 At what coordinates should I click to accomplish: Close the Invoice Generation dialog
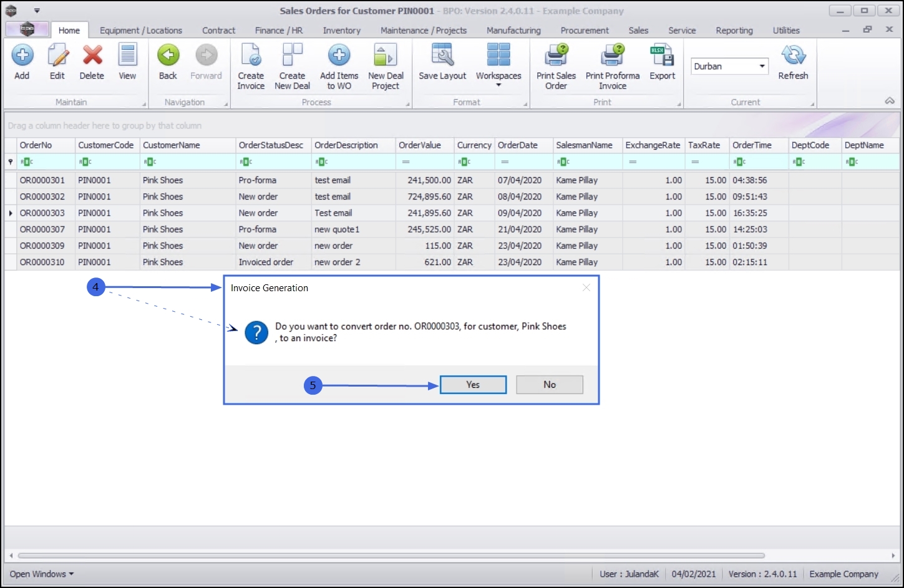pyautogui.click(x=586, y=287)
